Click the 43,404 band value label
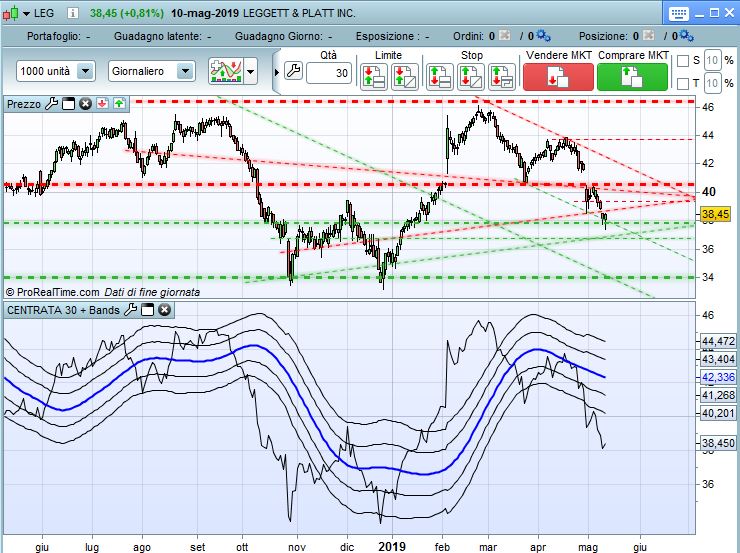The width and height of the screenshot is (740, 553). (718, 360)
